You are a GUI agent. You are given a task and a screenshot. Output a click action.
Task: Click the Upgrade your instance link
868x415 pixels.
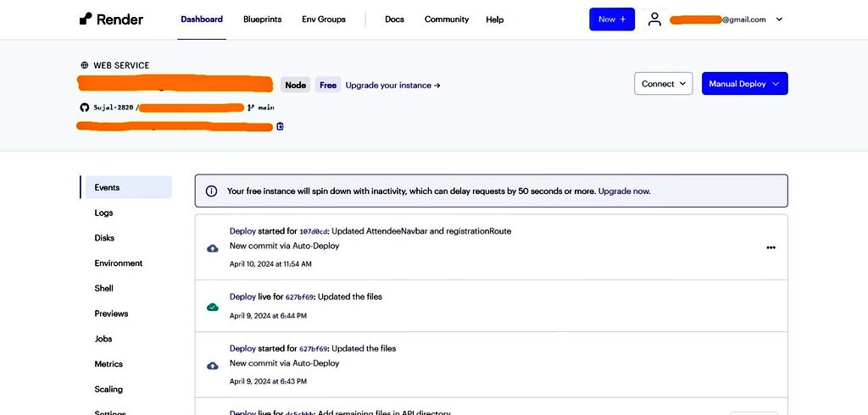(x=393, y=86)
